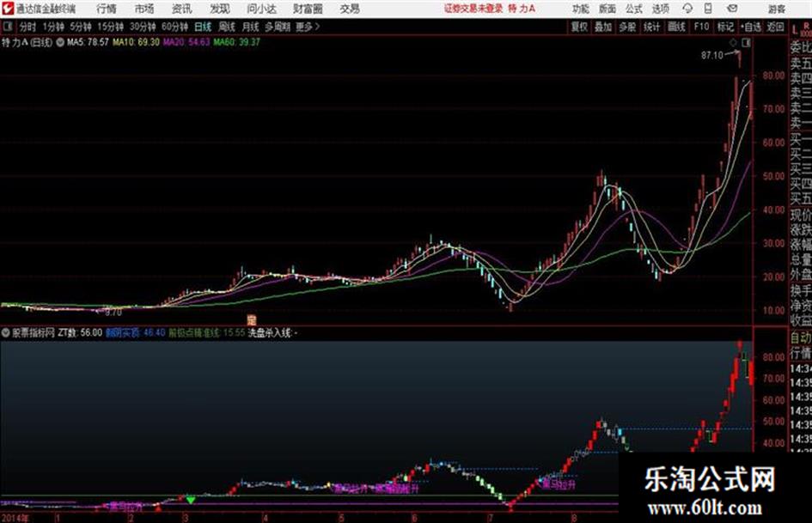The height and width of the screenshot is (523, 812).
Task: Switch to the 15分钟 period tab
Action: coord(111,27)
